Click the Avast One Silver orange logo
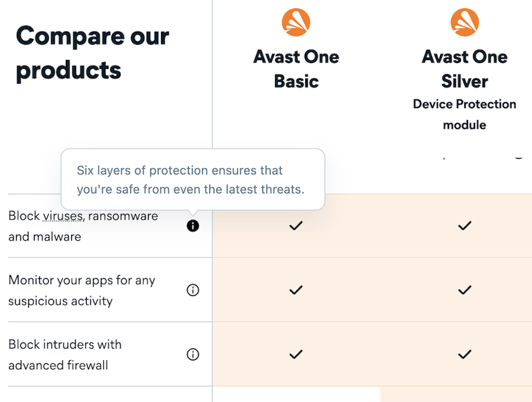532x402 pixels. point(465,22)
